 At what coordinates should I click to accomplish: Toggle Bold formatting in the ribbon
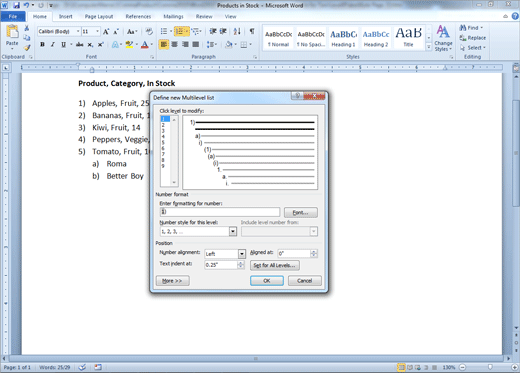[42, 44]
